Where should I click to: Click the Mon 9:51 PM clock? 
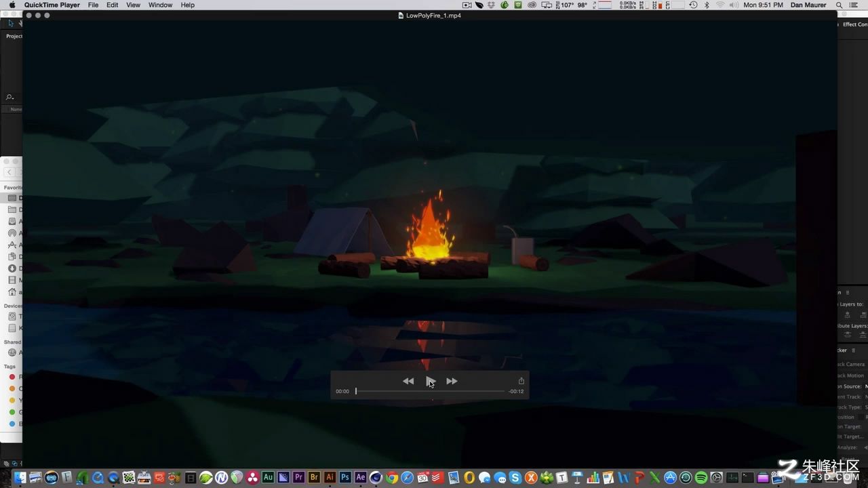click(763, 5)
